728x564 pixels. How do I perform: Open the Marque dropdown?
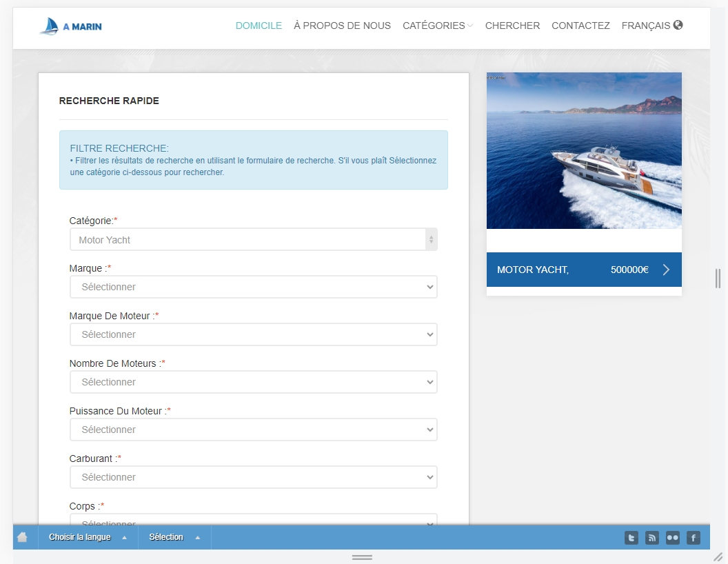pyautogui.click(x=254, y=287)
